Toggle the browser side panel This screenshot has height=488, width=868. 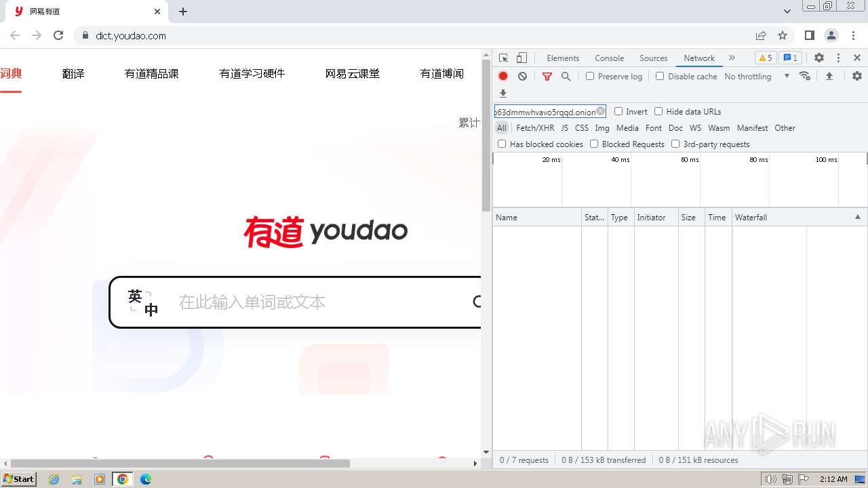click(809, 35)
